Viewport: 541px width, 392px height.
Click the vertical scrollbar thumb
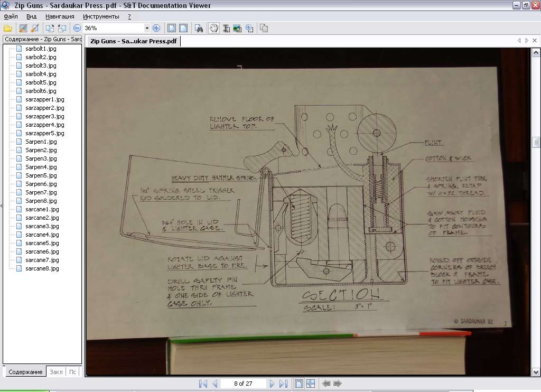tap(536, 142)
